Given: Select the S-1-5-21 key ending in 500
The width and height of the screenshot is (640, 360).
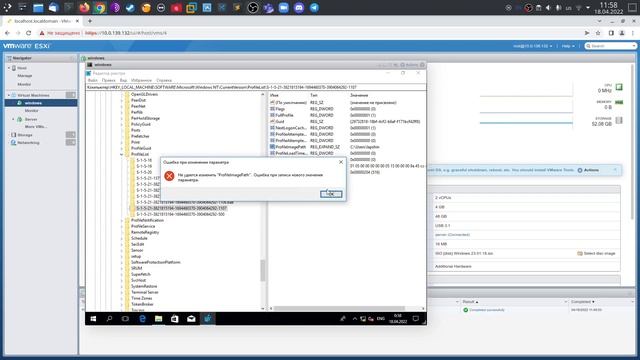Looking at the screenshot, I should tap(180, 214).
